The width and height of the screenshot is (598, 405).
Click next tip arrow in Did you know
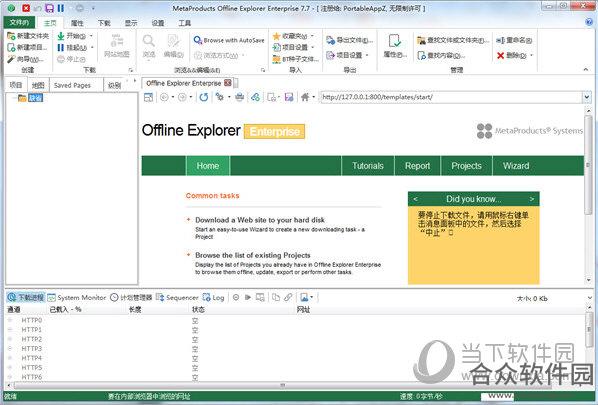click(x=532, y=199)
